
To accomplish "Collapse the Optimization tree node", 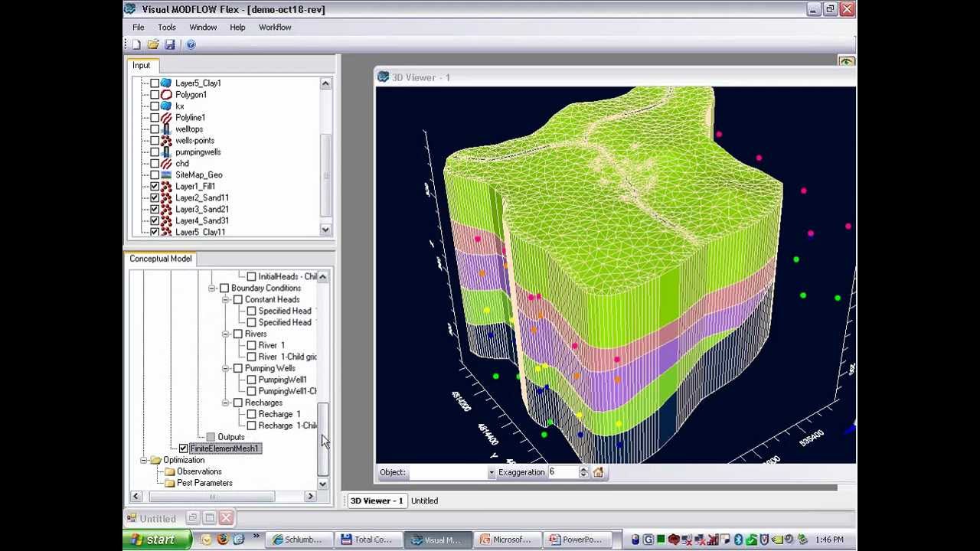I will pyautogui.click(x=143, y=460).
